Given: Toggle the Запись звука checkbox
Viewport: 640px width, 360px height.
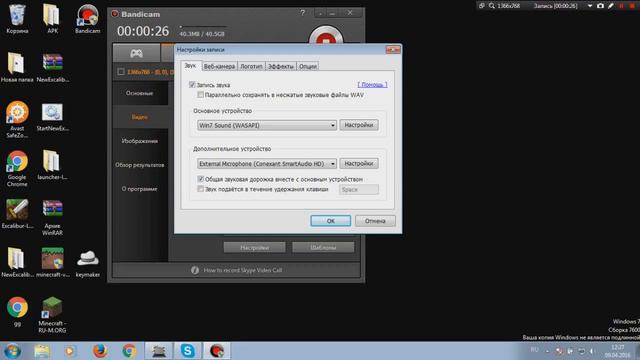Looking at the screenshot, I should [x=192, y=85].
